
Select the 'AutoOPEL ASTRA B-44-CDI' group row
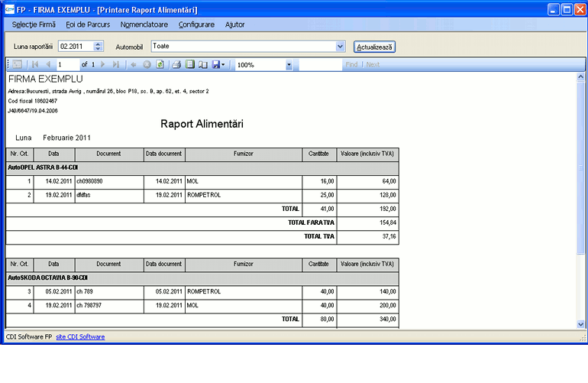point(202,168)
